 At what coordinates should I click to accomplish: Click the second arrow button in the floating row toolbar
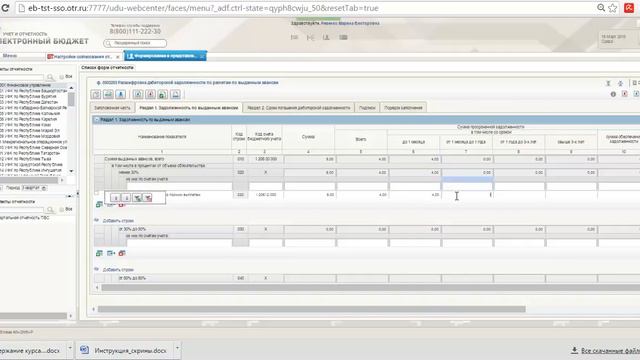pyautogui.click(x=126, y=198)
